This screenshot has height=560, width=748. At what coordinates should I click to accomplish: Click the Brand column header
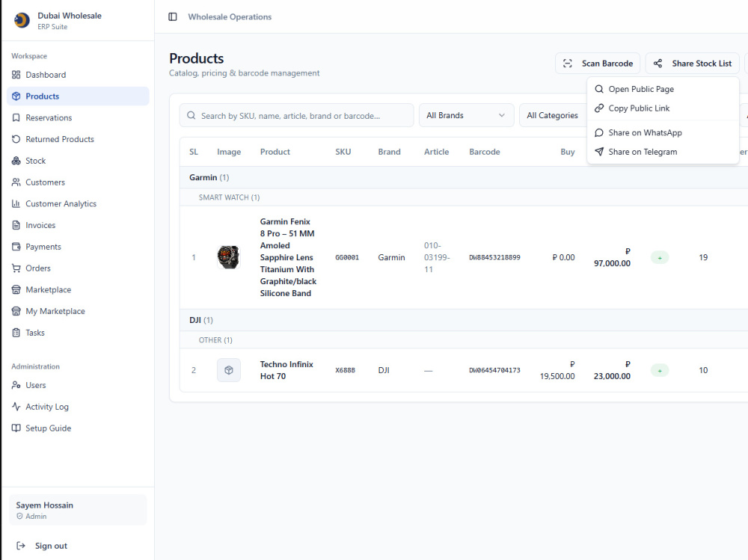(x=389, y=152)
